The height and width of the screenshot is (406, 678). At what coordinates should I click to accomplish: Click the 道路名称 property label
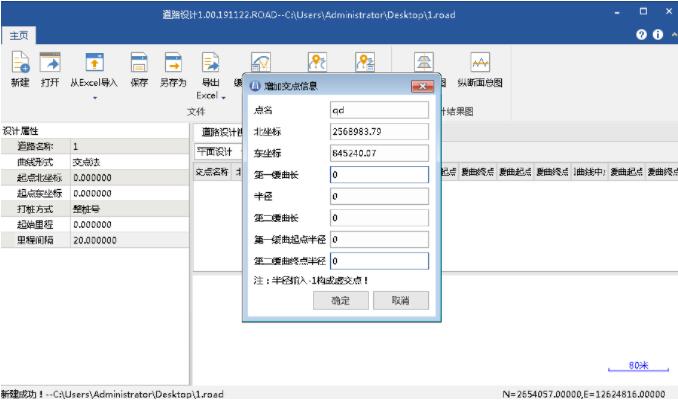(x=35, y=147)
